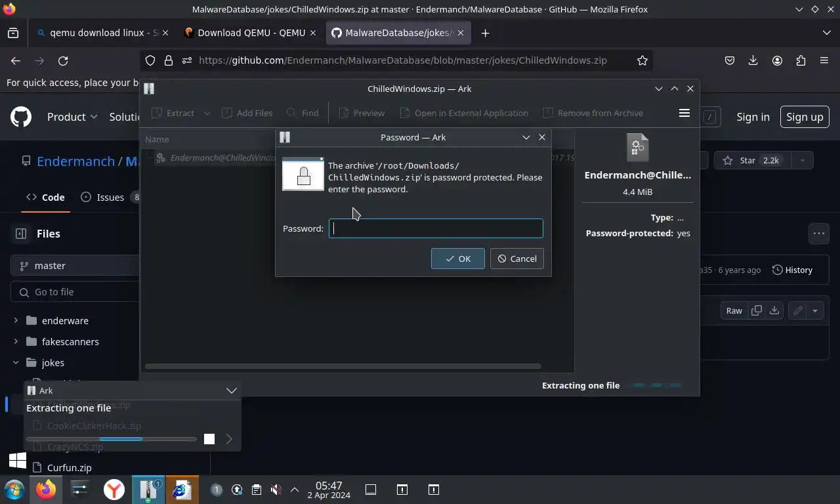Open Curfun.zip in file tree

(69, 468)
